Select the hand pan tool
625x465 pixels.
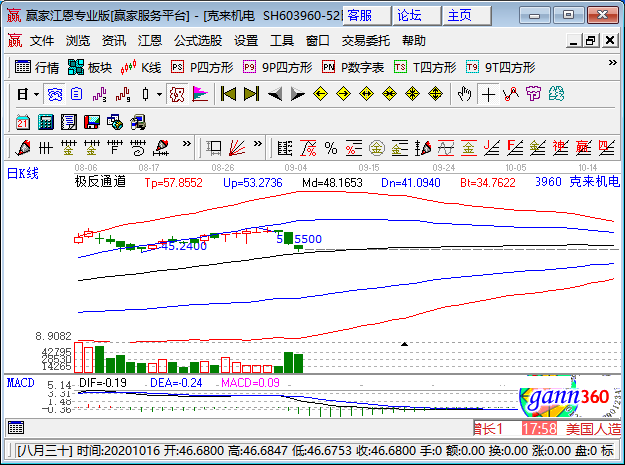(465, 94)
